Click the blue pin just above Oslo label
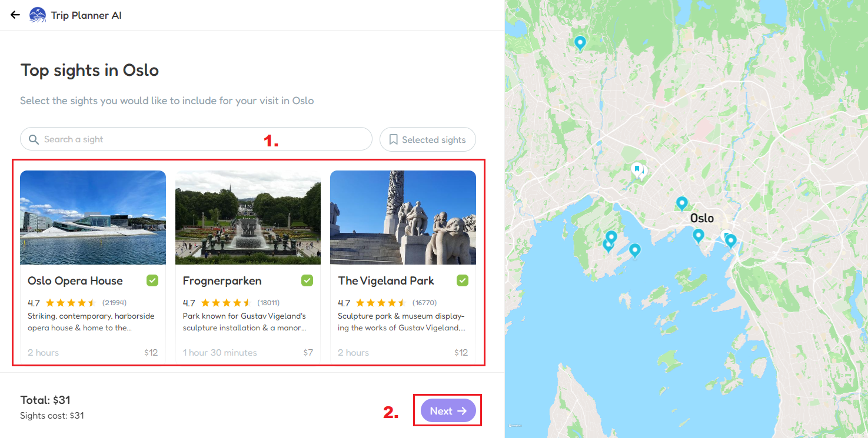This screenshot has width=868, height=438. (681, 203)
